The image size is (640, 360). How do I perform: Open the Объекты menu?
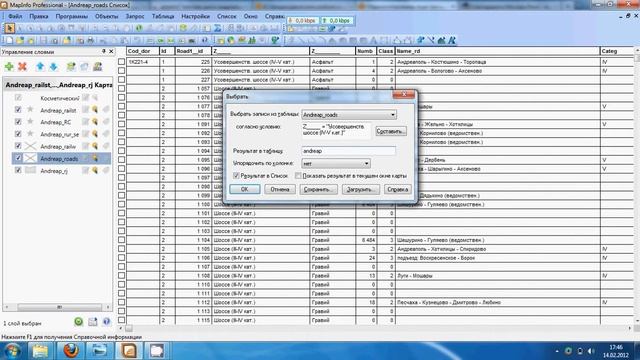coord(107,16)
